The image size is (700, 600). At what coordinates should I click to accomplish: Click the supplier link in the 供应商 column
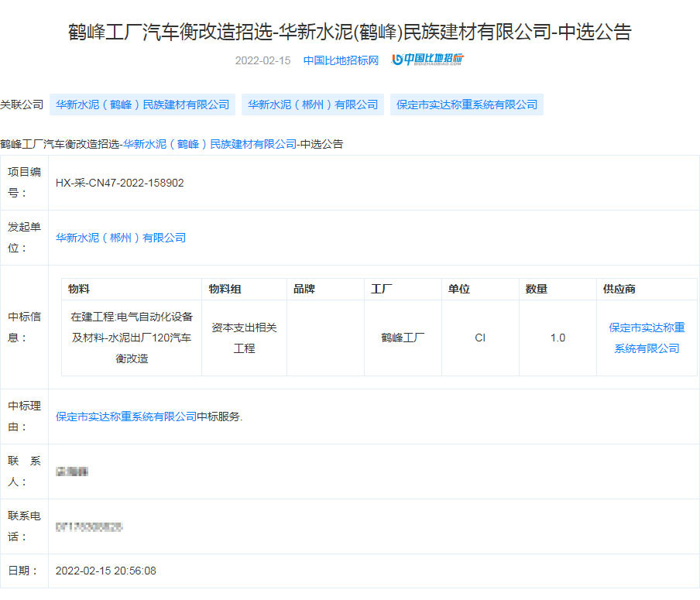coord(647,338)
